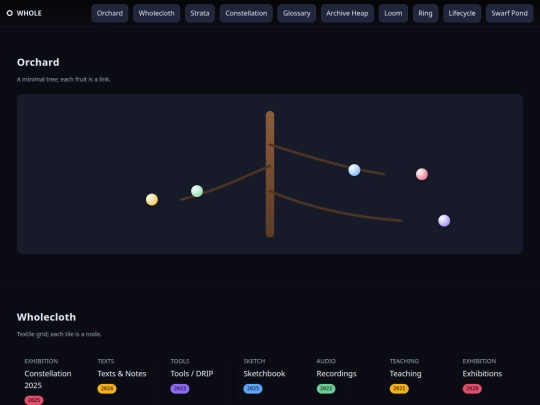The image size is (540, 405).
Task: Open the Orchard nav tab
Action: click(x=110, y=13)
